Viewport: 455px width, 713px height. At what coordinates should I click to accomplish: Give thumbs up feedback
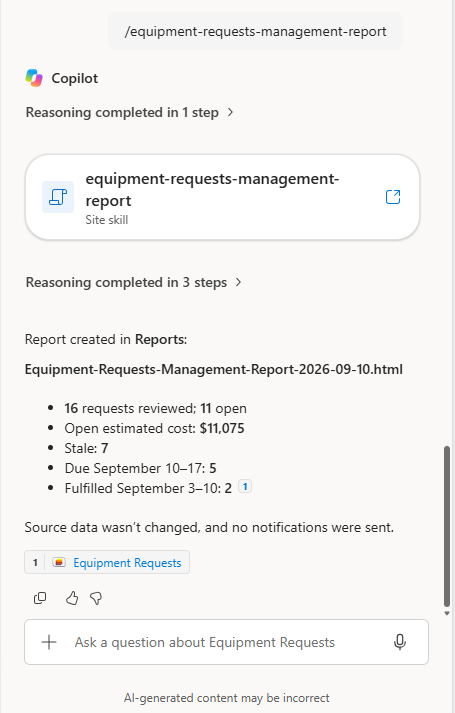point(72,598)
